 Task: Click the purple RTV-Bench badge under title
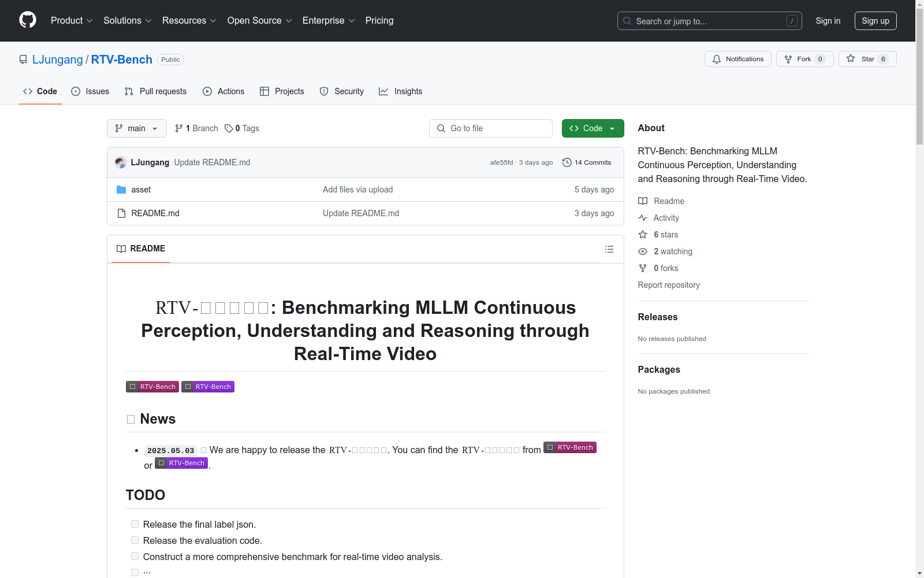(208, 387)
